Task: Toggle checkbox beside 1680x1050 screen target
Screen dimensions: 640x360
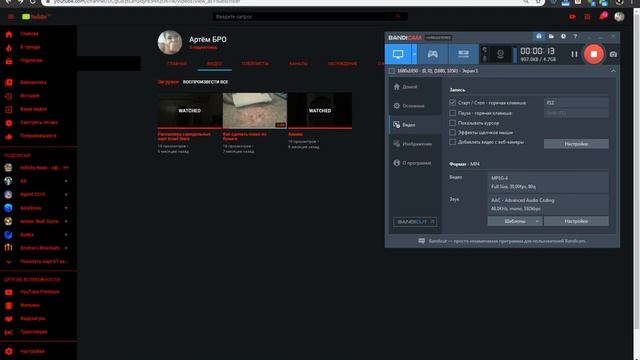Action: pos(391,71)
